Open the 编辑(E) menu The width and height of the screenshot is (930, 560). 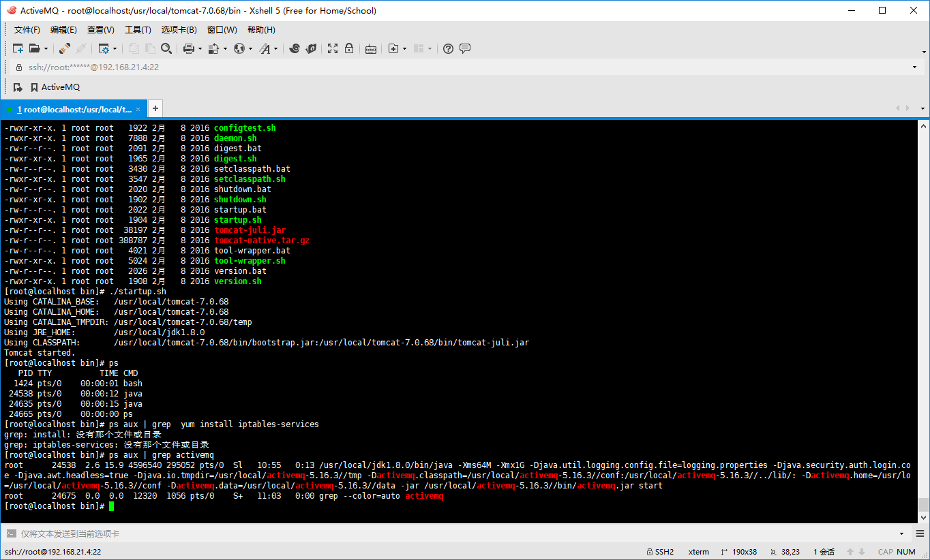(x=63, y=30)
